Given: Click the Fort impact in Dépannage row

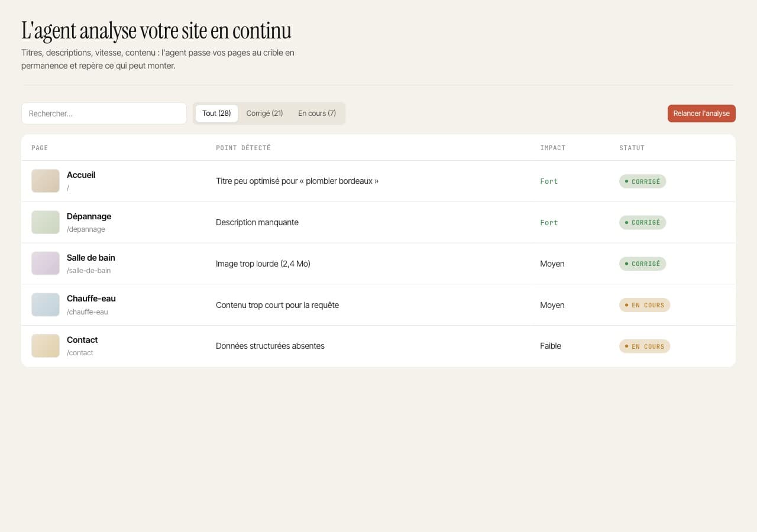Looking at the screenshot, I should (549, 223).
